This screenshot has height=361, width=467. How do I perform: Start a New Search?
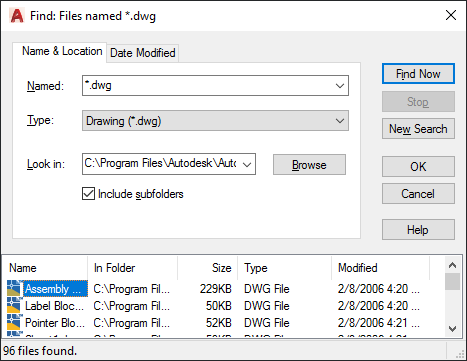tap(418, 129)
